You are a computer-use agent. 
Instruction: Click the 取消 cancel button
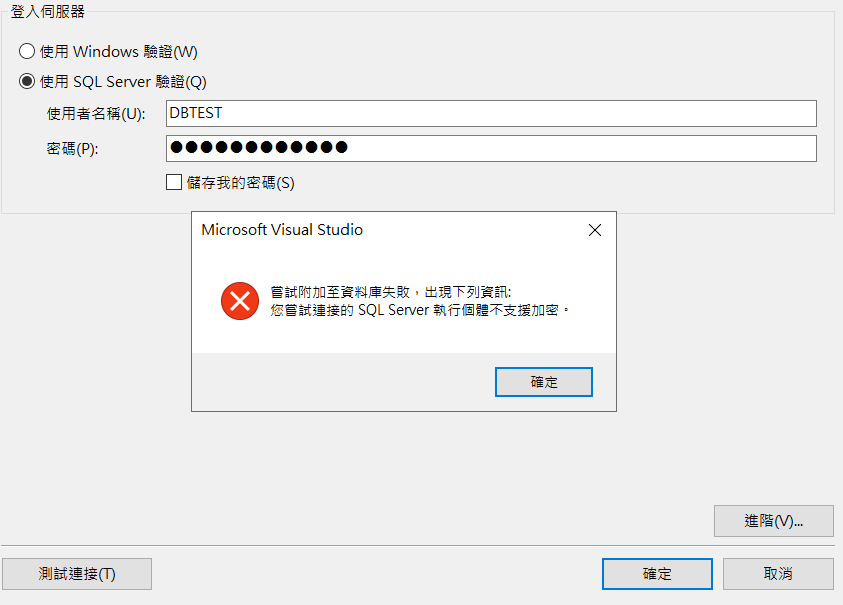(x=778, y=574)
